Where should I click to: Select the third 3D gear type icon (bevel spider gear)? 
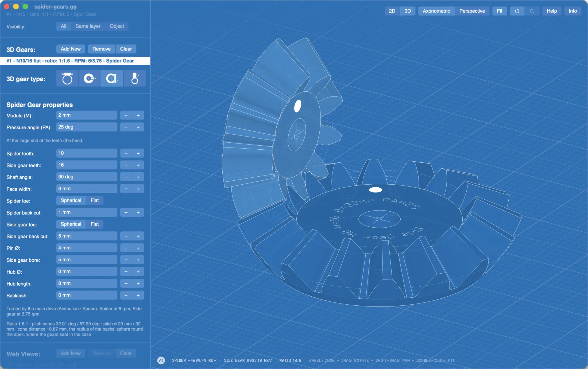tap(112, 78)
